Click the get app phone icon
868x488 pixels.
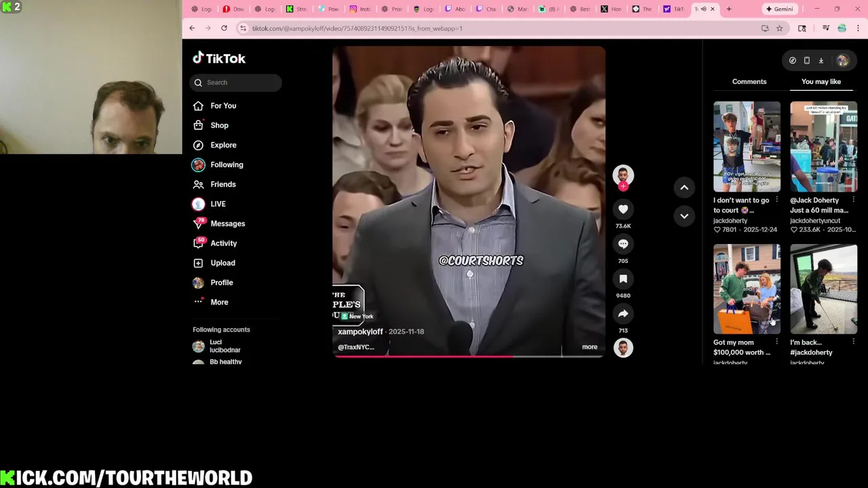click(806, 61)
